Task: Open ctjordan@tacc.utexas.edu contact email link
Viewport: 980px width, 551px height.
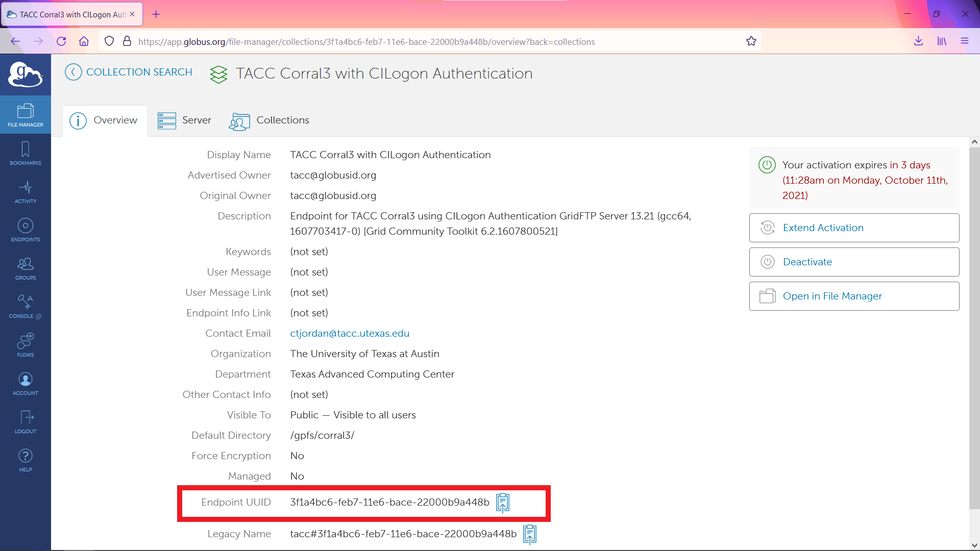Action: pyautogui.click(x=349, y=333)
